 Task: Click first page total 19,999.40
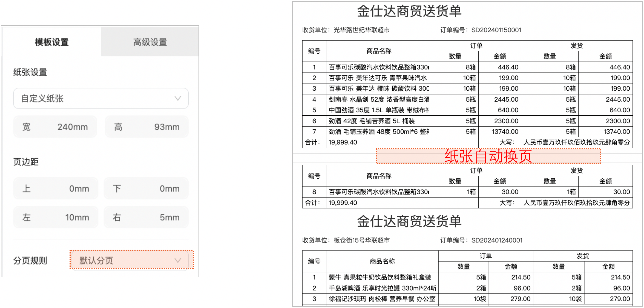343,142
